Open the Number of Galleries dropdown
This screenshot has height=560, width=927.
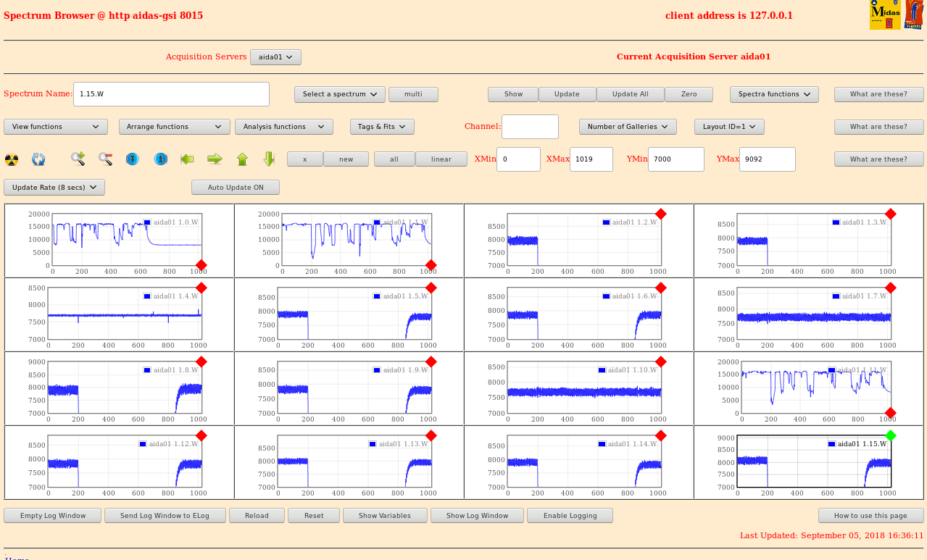tap(628, 127)
